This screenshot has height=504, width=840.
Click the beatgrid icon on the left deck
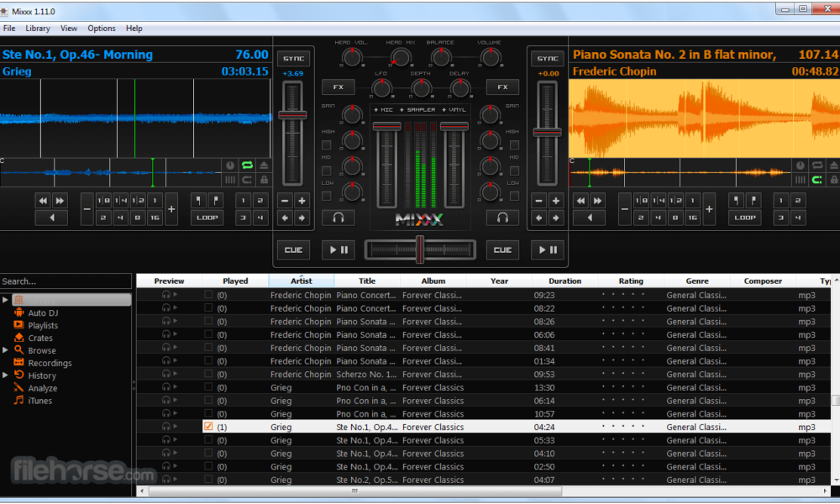(x=230, y=180)
